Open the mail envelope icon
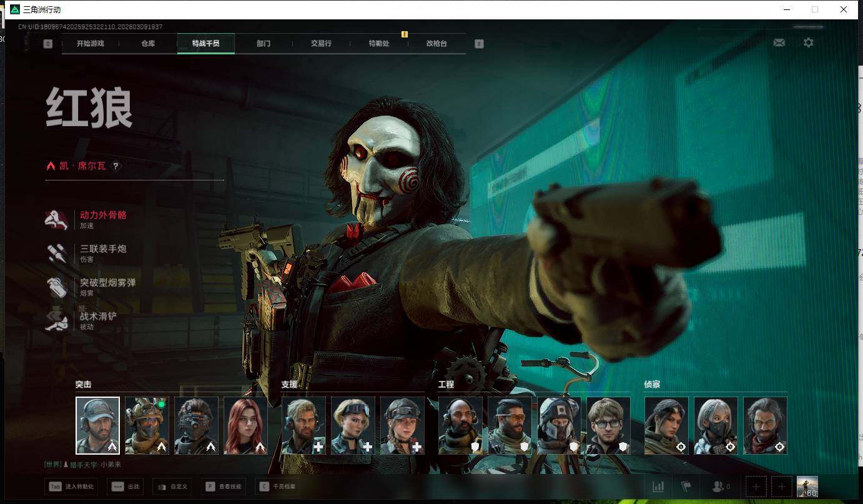The width and height of the screenshot is (863, 504). 779,42
